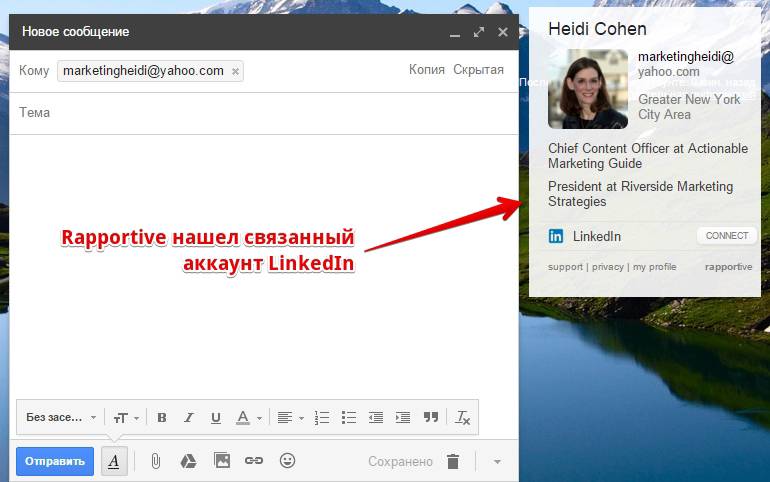This screenshot has width=770, height=482.
Task: Open the emoji picker
Action: click(287, 460)
